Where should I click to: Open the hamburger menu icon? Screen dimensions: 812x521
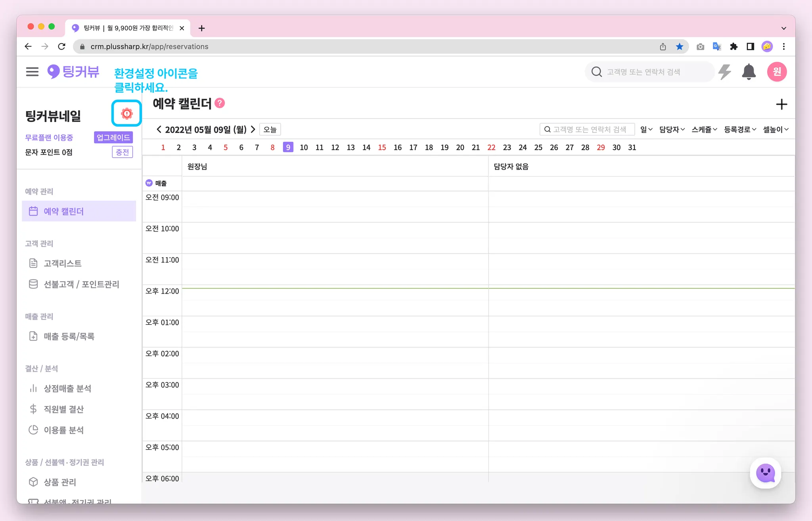(x=32, y=72)
